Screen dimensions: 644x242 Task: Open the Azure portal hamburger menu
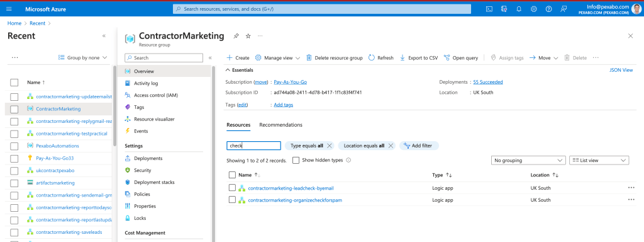click(9, 9)
